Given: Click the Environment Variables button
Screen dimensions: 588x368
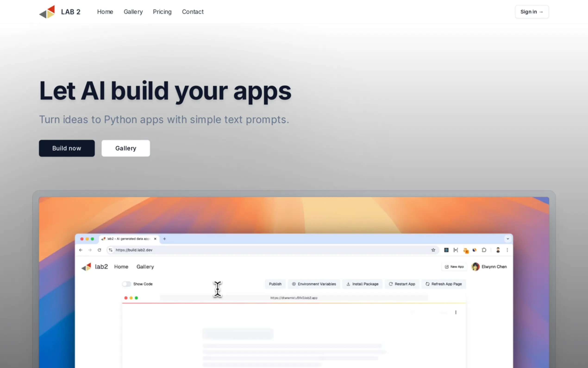Looking at the screenshot, I should 314,284.
